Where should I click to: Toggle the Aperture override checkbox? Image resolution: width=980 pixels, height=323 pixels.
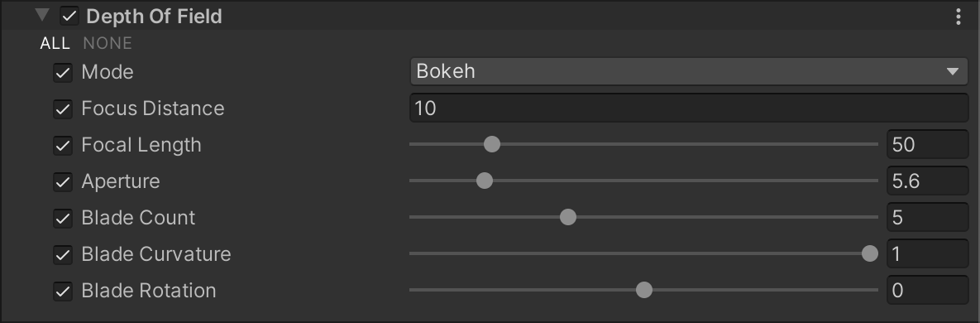pyautogui.click(x=63, y=181)
